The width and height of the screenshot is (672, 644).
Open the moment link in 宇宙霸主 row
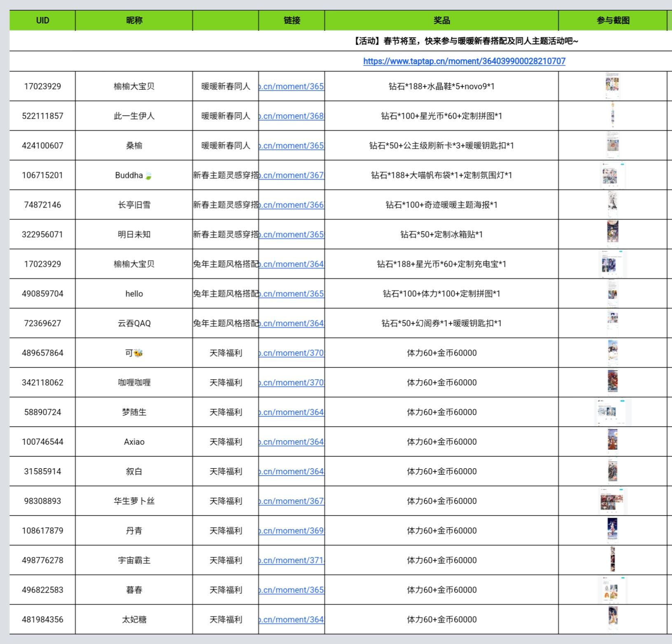(292, 561)
